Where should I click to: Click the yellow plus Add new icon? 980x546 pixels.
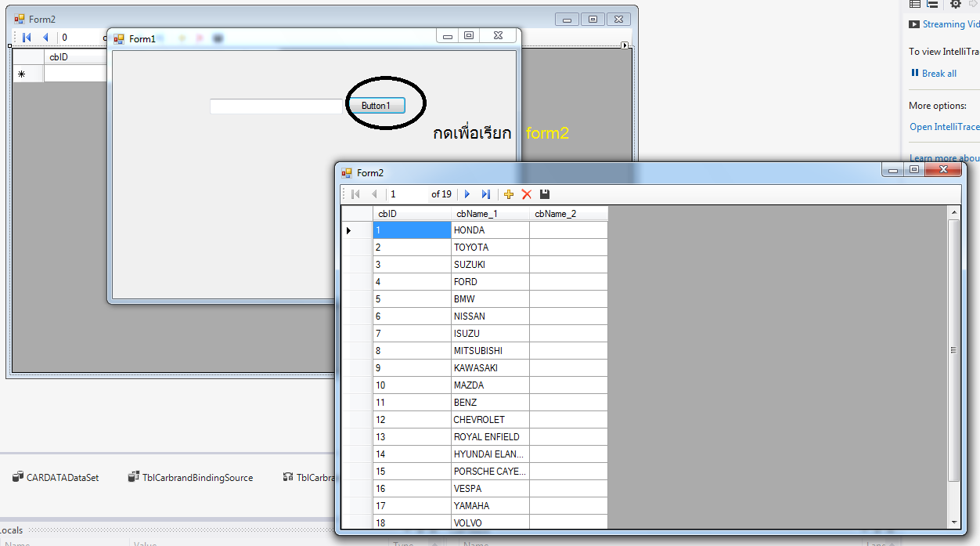coord(509,194)
